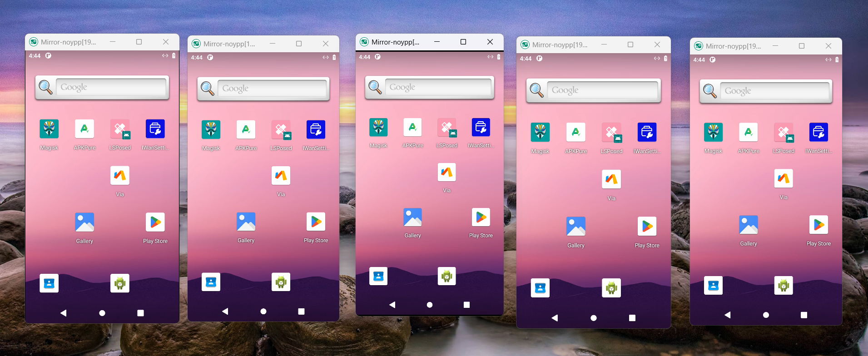Open Play Store in the rightmost mirror window

coord(818,225)
